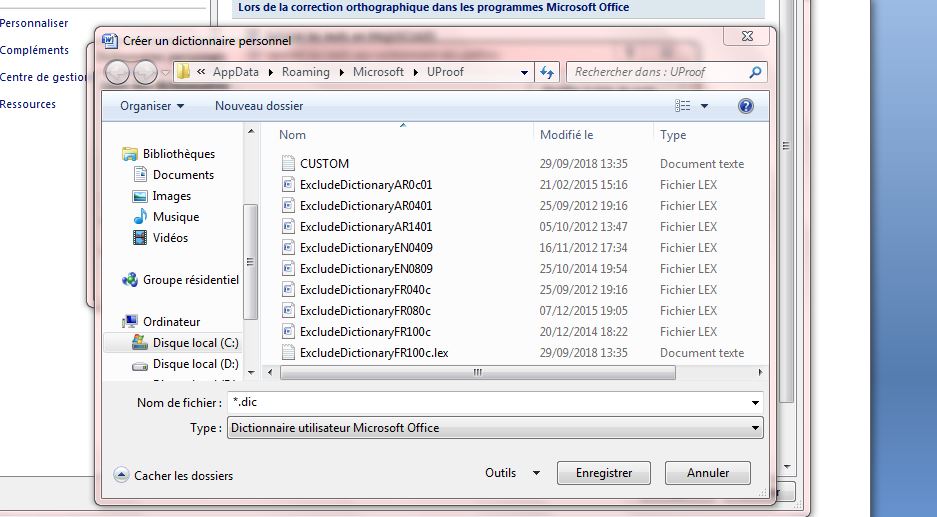This screenshot has width=937, height=517.
Task: Click the Nouveau dossier button
Action: [259, 106]
